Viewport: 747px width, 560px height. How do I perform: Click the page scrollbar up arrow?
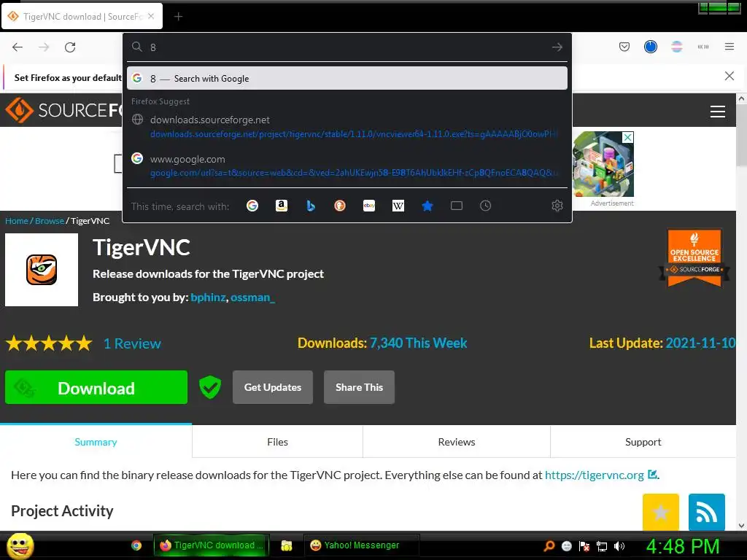click(x=741, y=98)
